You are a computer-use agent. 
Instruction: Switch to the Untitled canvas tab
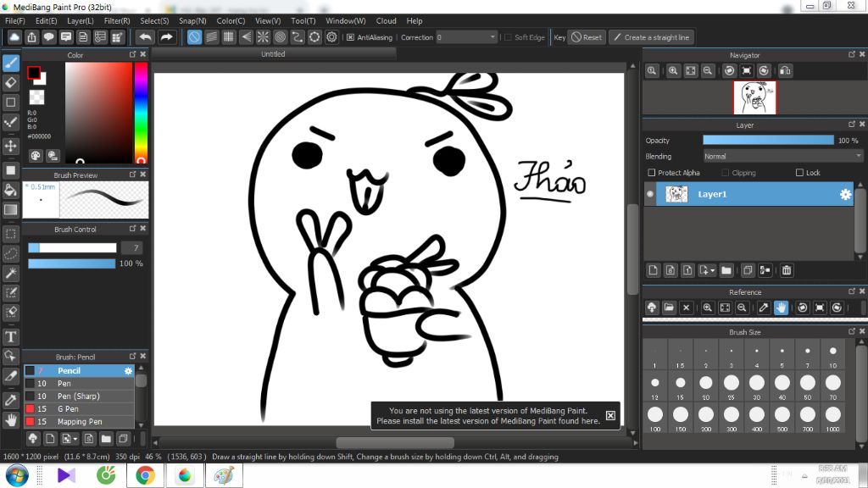(274, 53)
